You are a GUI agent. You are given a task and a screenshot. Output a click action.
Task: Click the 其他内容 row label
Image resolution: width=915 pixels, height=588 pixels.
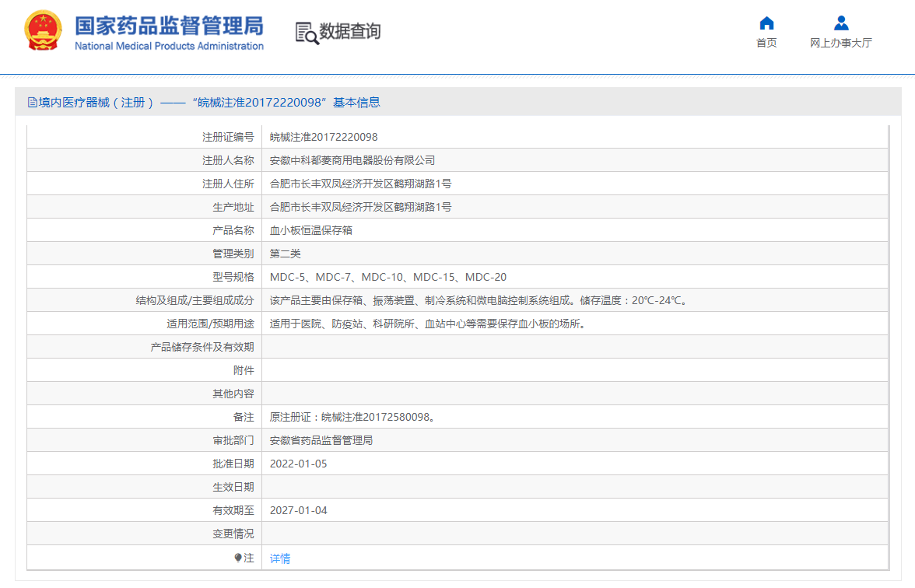click(x=233, y=394)
